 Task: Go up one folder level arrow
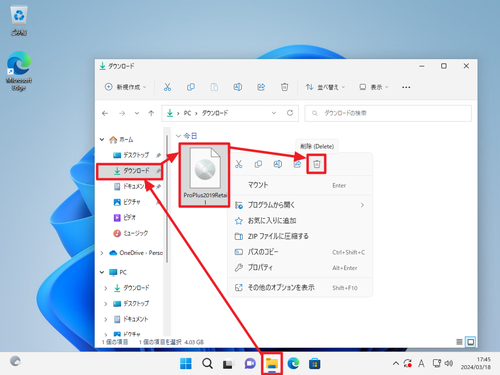coord(151,113)
